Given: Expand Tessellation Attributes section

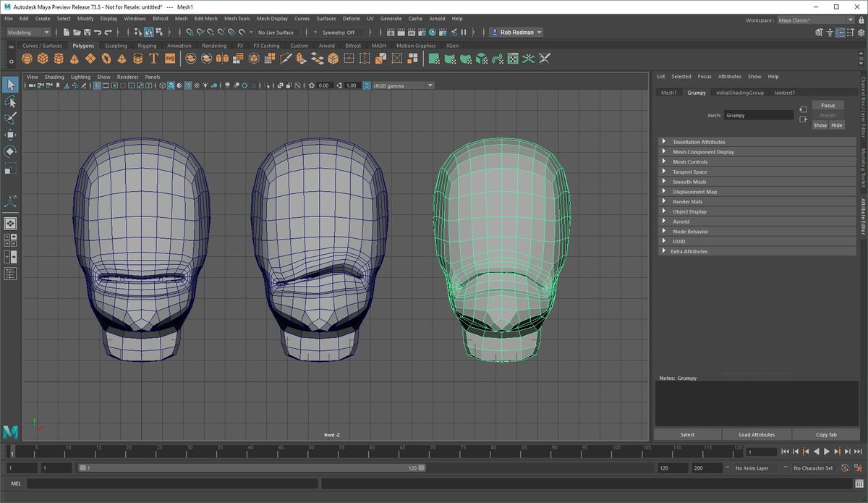Looking at the screenshot, I should [x=757, y=142].
